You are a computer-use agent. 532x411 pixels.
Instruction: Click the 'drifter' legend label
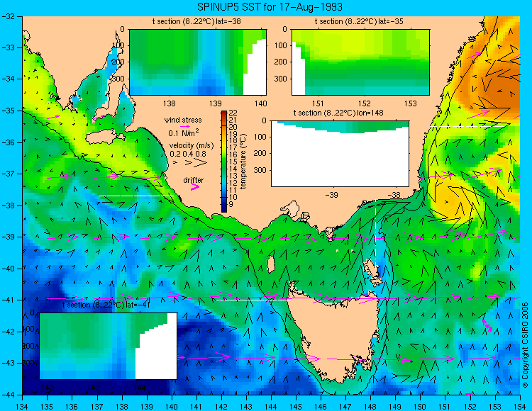point(194,180)
